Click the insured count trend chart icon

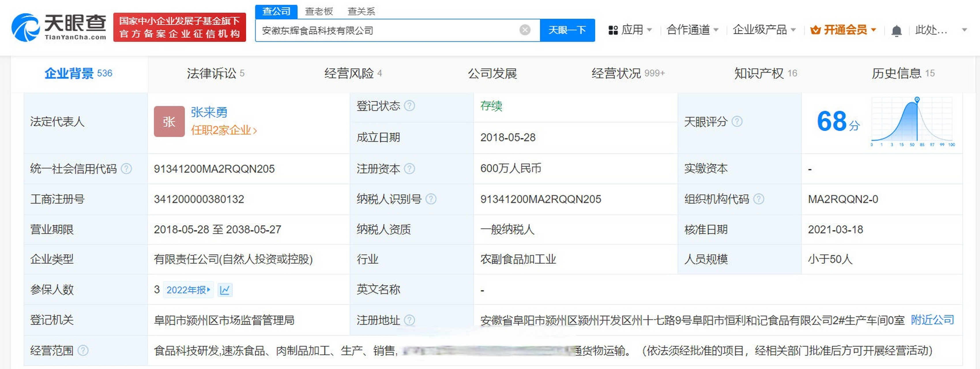(x=225, y=290)
